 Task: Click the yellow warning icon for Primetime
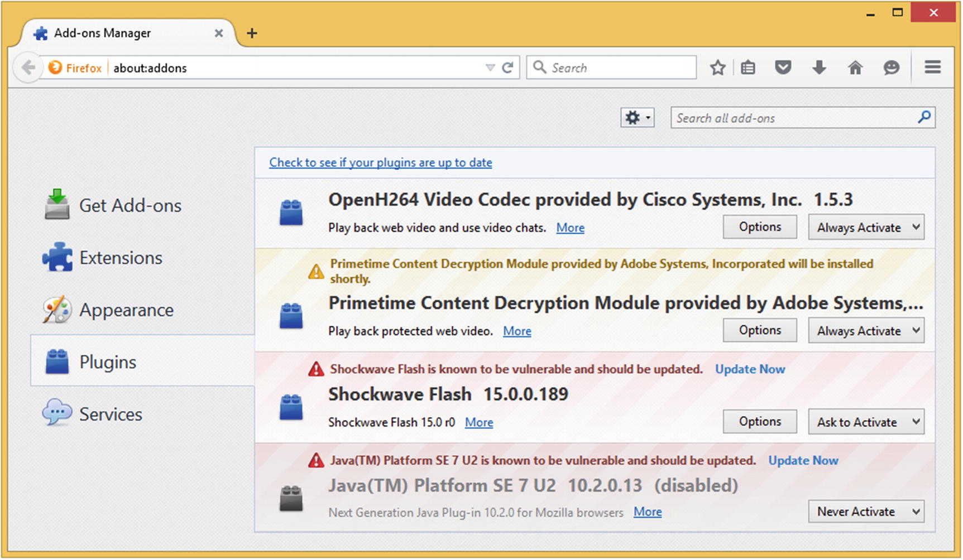(316, 272)
